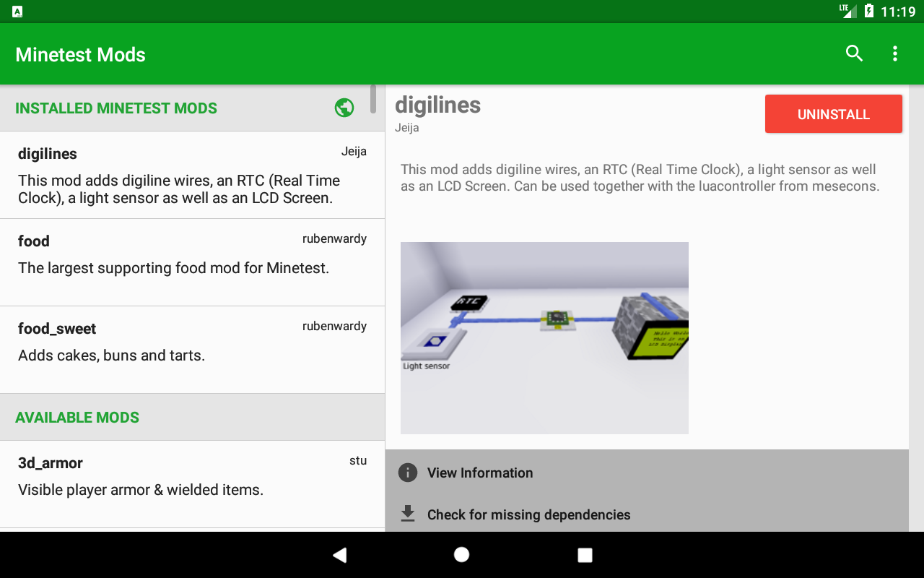Uninstall the digilines mod
The image size is (924, 578).
[x=834, y=114]
